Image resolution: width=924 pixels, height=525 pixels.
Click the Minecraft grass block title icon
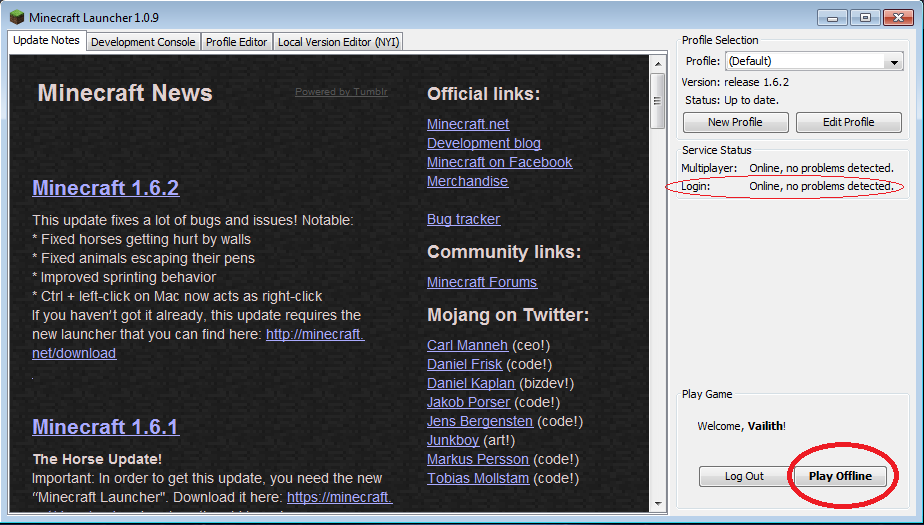pos(17,18)
